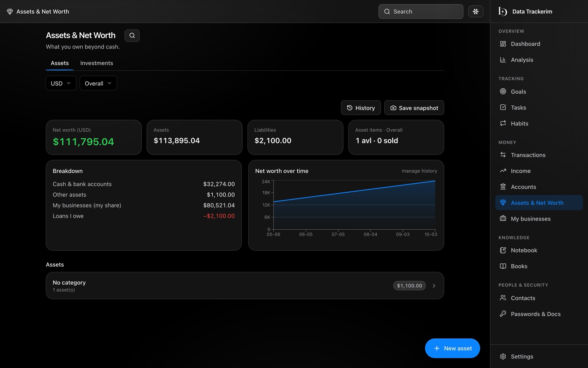Open Tasks using the checkbox icon
This screenshot has height=368, width=588.
click(503, 107)
